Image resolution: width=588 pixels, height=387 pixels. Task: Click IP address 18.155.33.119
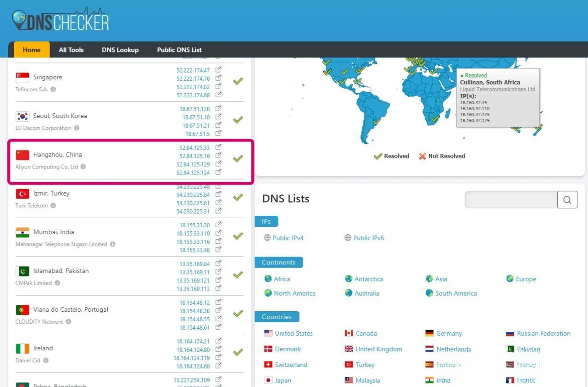(193, 234)
